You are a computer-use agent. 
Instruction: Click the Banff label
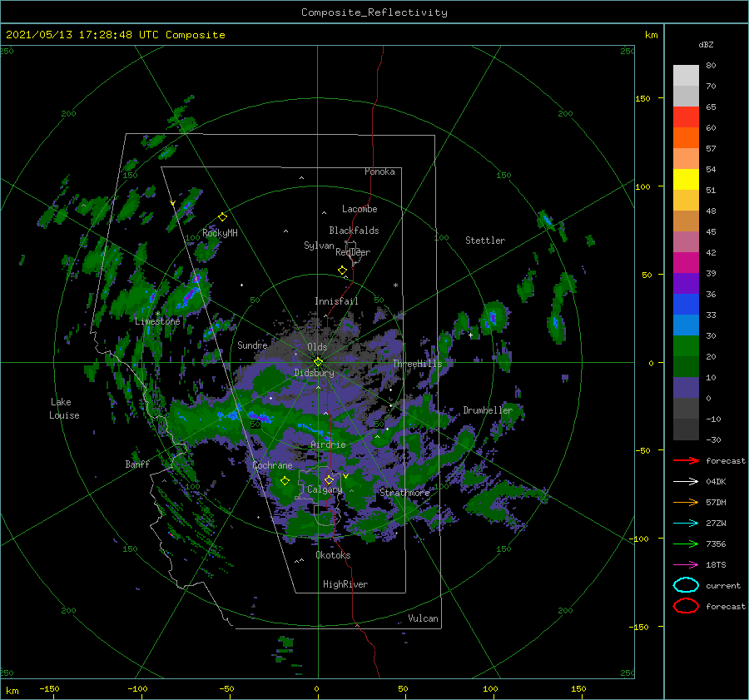click(x=137, y=464)
